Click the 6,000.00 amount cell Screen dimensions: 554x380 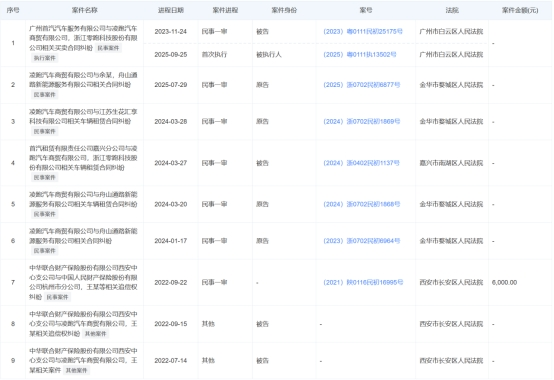click(504, 282)
